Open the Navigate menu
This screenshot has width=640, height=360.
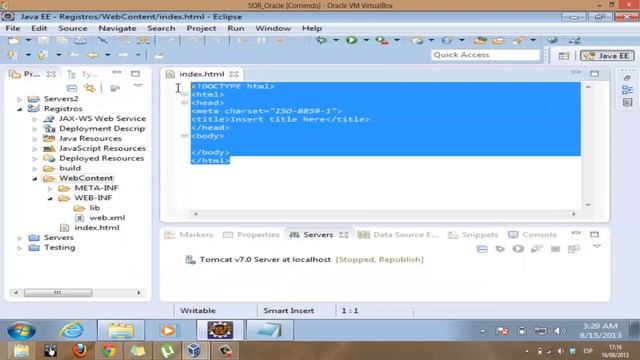[117, 28]
